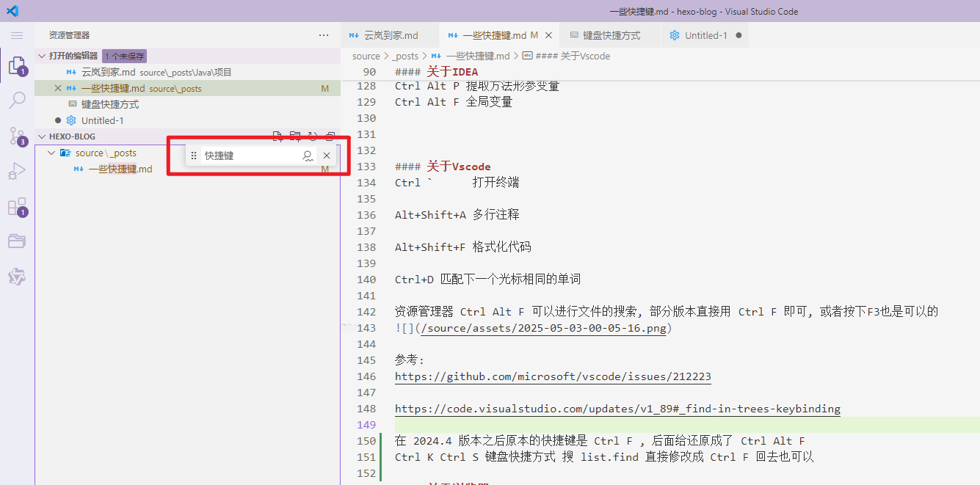980x485 pixels.
Task: Follow the code.visualstudio.com updates v1_89 link
Action: pos(617,409)
